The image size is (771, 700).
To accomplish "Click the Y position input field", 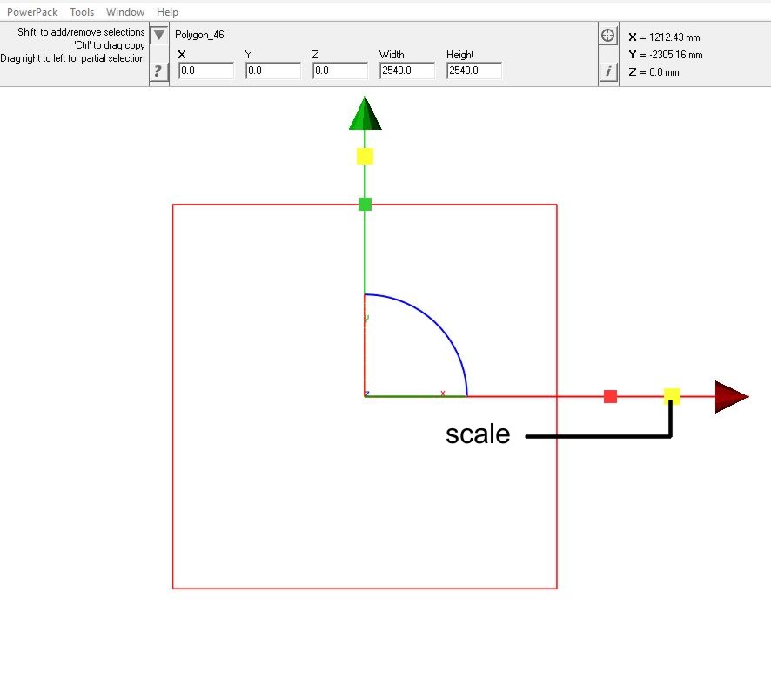I will 273,71.
